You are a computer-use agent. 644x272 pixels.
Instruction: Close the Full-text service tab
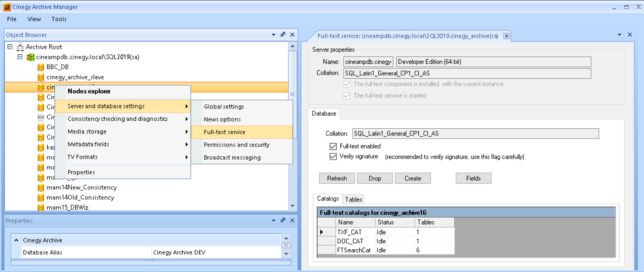[x=507, y=36]
